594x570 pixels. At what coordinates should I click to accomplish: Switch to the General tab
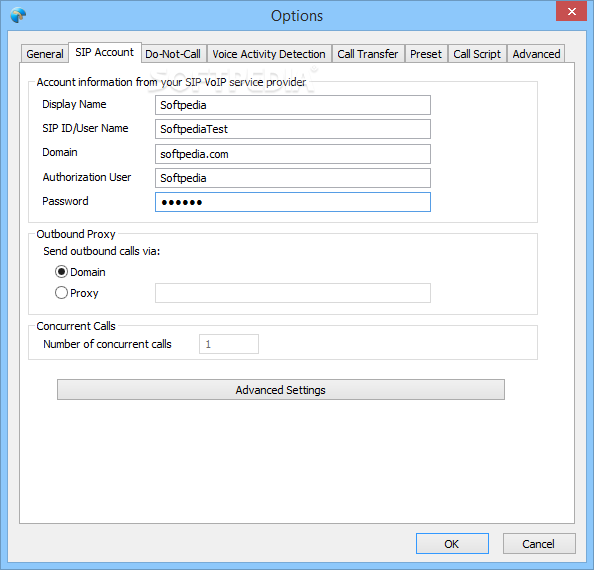click(x=45, y=54)
